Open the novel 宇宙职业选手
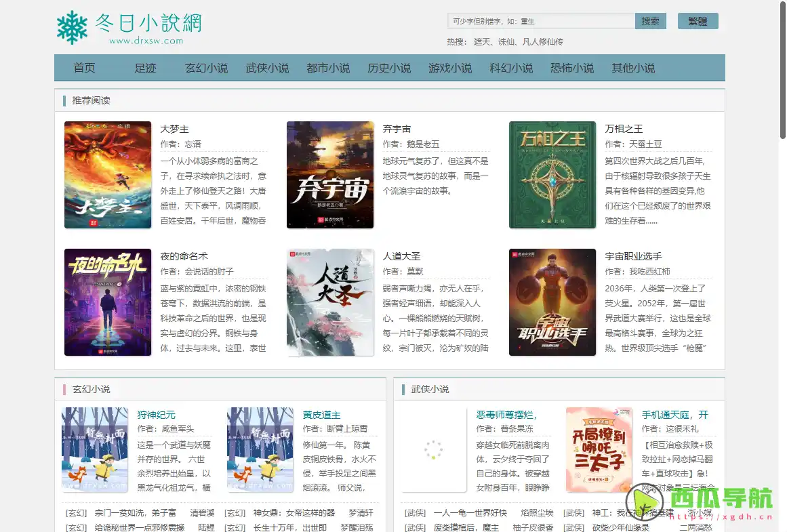787x532 pixels. [x=633, y=256]
